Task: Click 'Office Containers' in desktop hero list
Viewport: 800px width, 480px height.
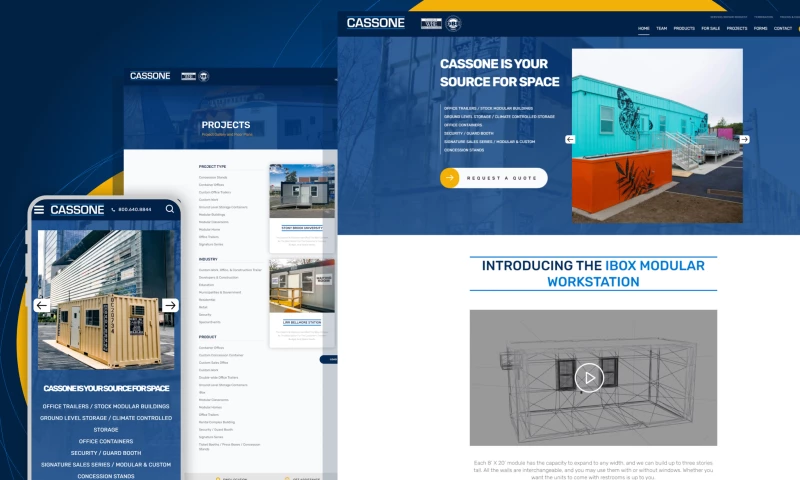Action: click(x=463, y=125)
